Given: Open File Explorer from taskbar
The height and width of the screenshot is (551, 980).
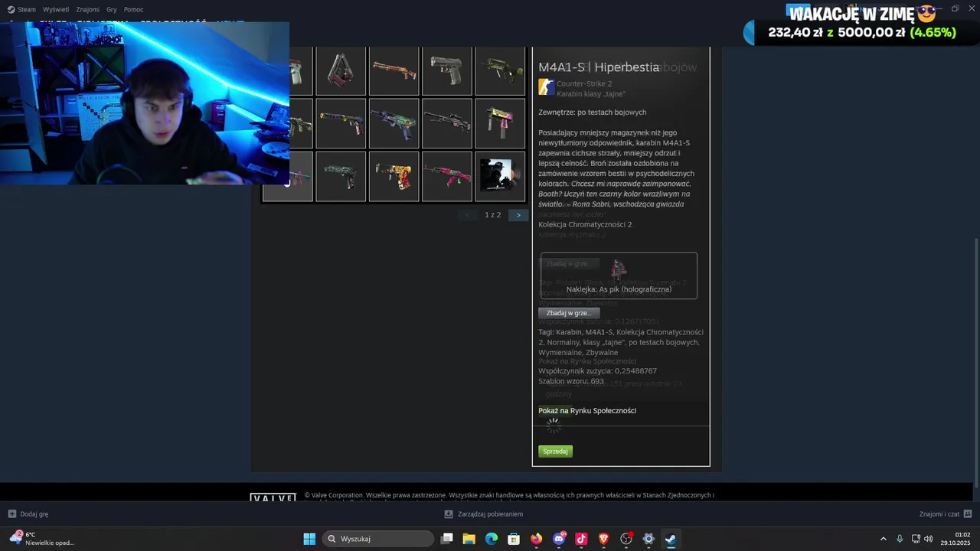Looking at the screenshot, I should pos(469,539).
